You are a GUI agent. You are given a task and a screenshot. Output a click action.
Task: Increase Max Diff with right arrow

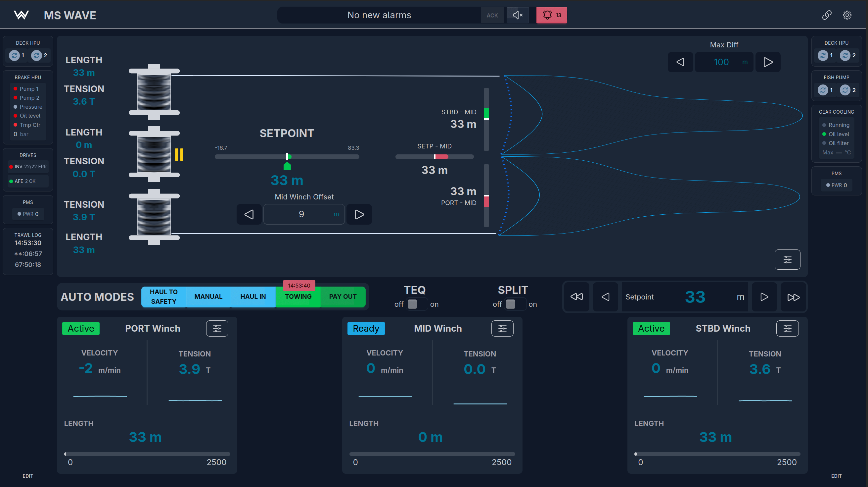point(768,62)
